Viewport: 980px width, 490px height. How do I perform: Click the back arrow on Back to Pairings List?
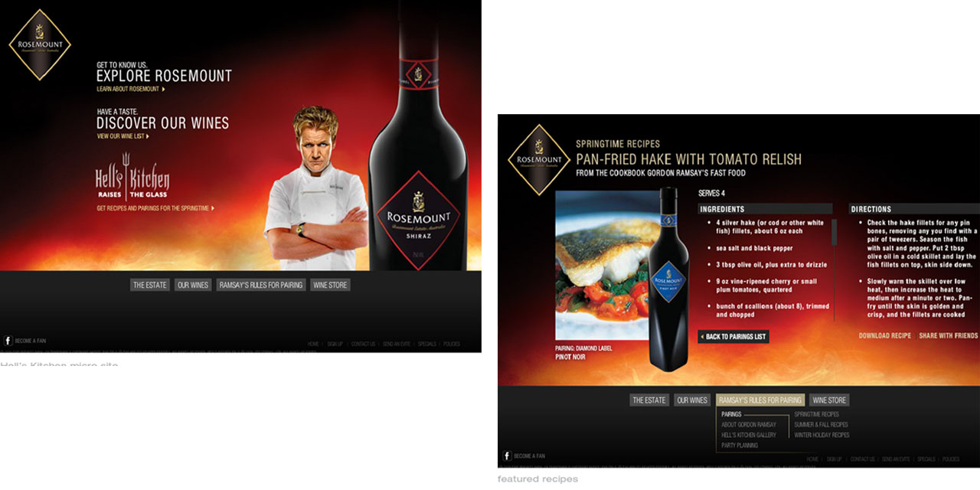(x=702, y=337)
